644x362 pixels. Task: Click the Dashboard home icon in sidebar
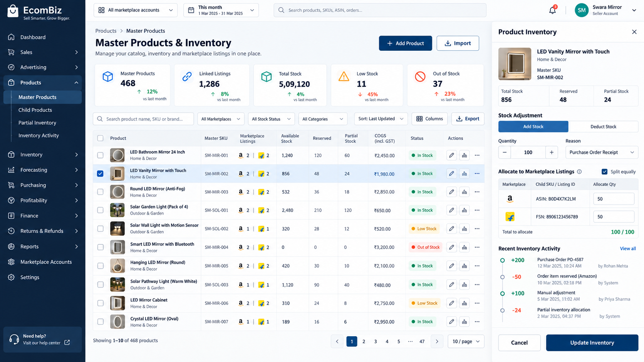coord(11,37)
